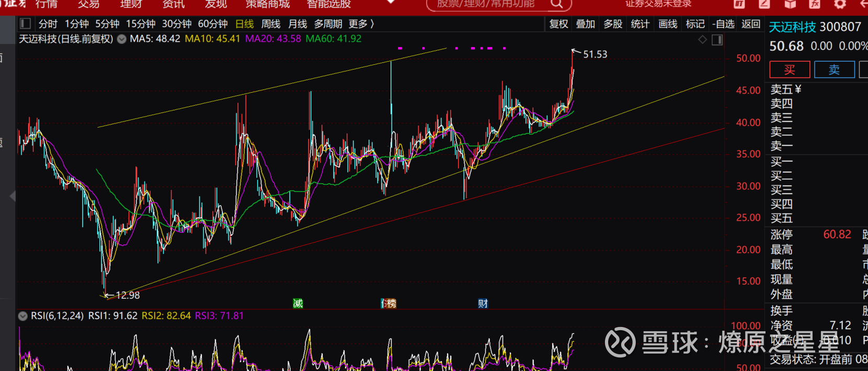This screenshot has width=868, height=371.
Task: Click the 画线 drawing toolbar button
Action: tap(668, 24)
